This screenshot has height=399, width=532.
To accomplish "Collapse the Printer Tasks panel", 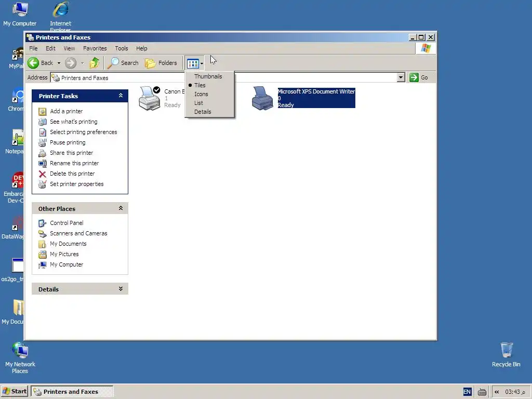I will coord(121,96).
